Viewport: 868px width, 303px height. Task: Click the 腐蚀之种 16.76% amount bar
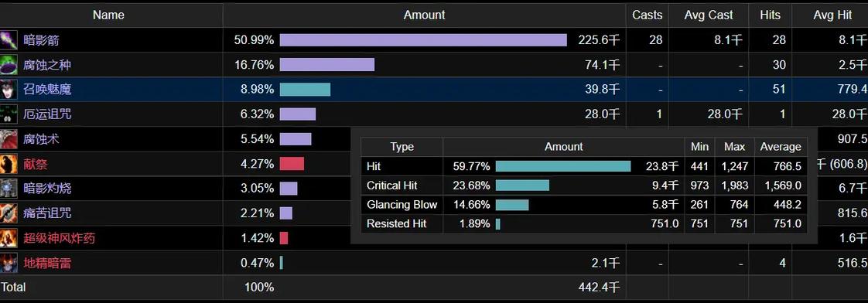tap(327, 65)
